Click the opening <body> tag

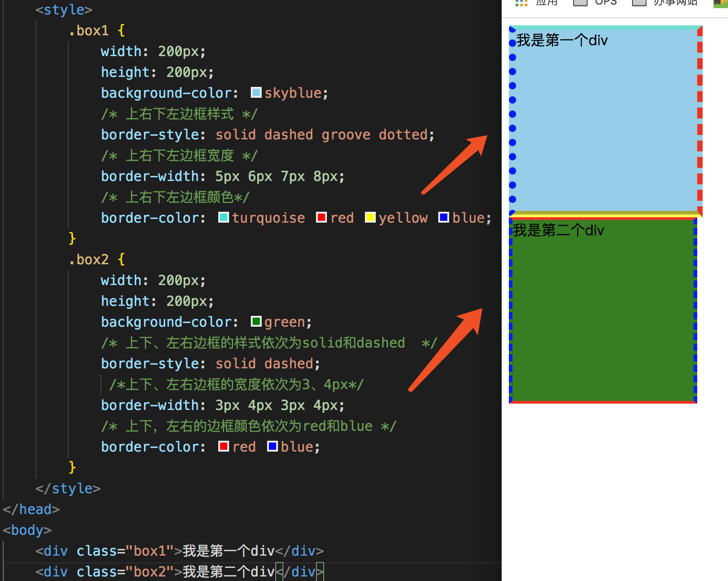pos(27,530)
